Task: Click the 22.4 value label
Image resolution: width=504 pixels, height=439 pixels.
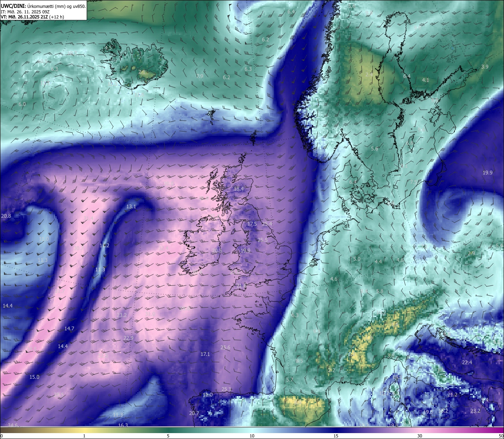Action: point(467,363)
